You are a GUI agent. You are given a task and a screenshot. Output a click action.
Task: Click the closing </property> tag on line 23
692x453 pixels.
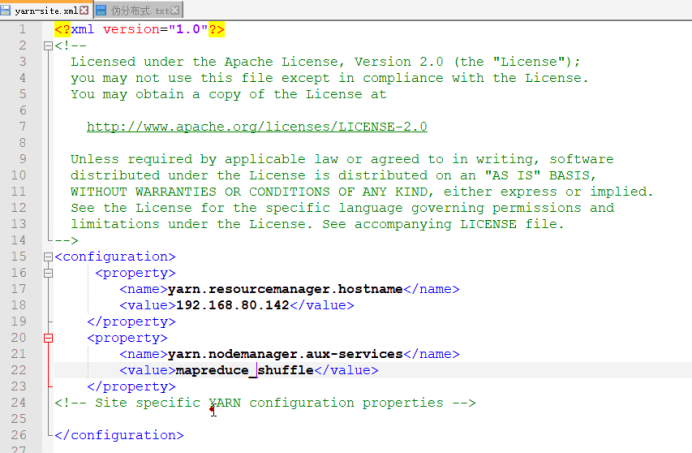tap(131, 386)
